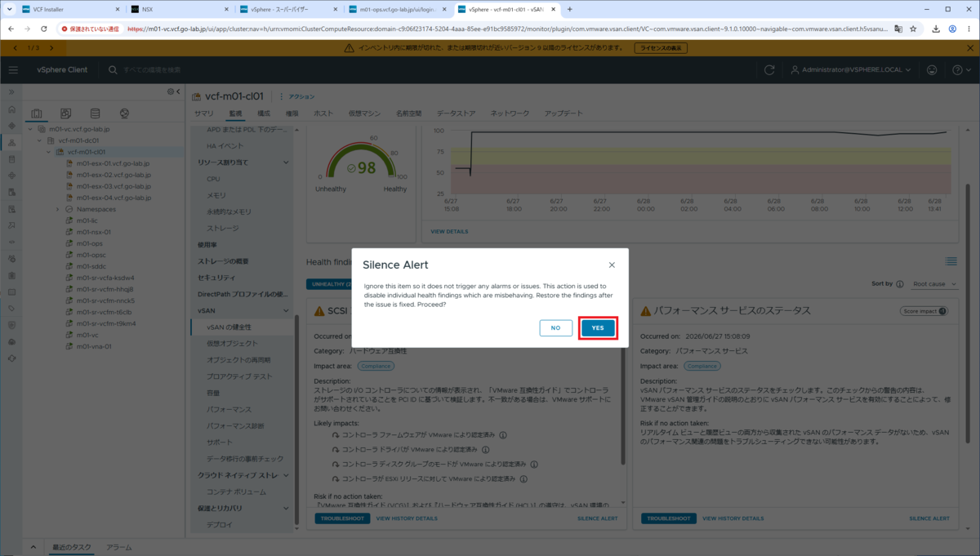Select VMs and Templates inventory icon
The height and width of the screenshot is (556, 980).
click(x=65, y=113)
